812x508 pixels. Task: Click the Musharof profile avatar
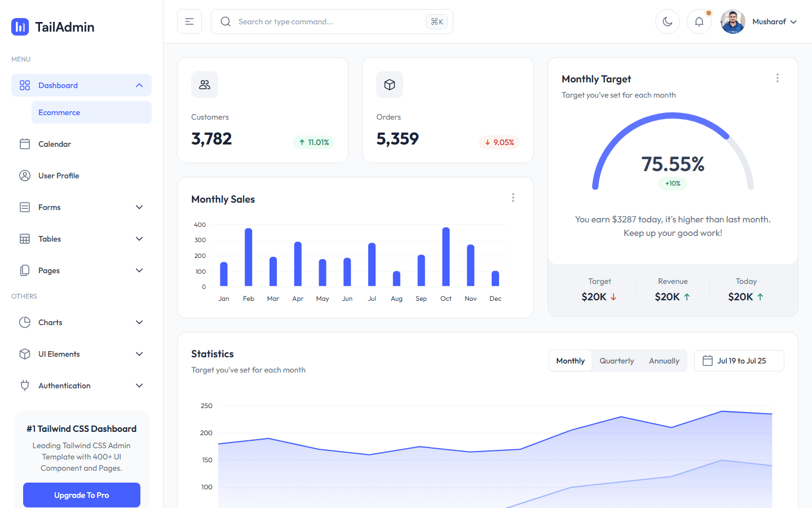point(733,21)
